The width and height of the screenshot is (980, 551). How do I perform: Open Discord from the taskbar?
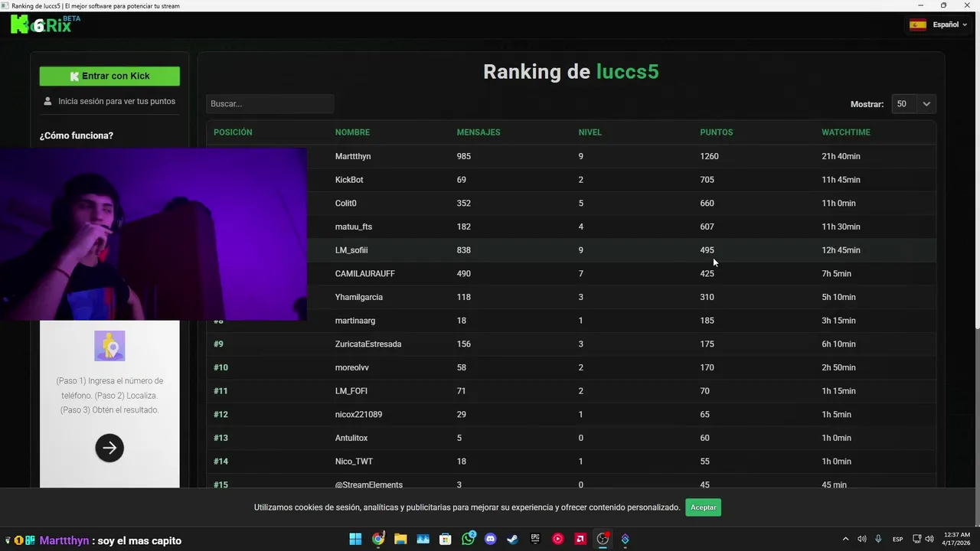[x=491, y=540]
